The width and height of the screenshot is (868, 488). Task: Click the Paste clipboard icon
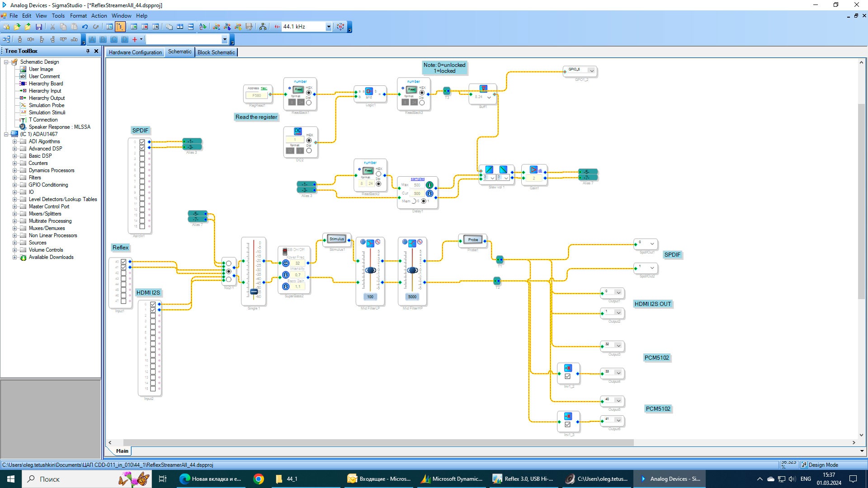point(74,27)
